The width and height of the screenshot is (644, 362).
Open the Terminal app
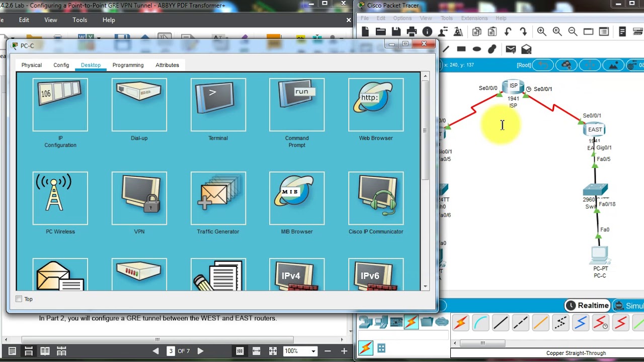pos(218,105)
